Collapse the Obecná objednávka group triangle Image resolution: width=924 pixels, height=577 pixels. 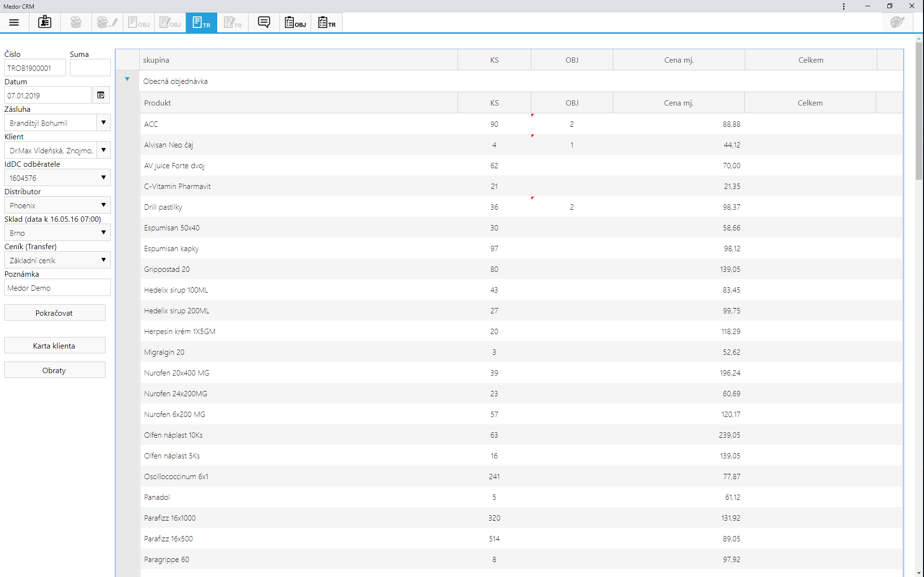coord(127,79)
